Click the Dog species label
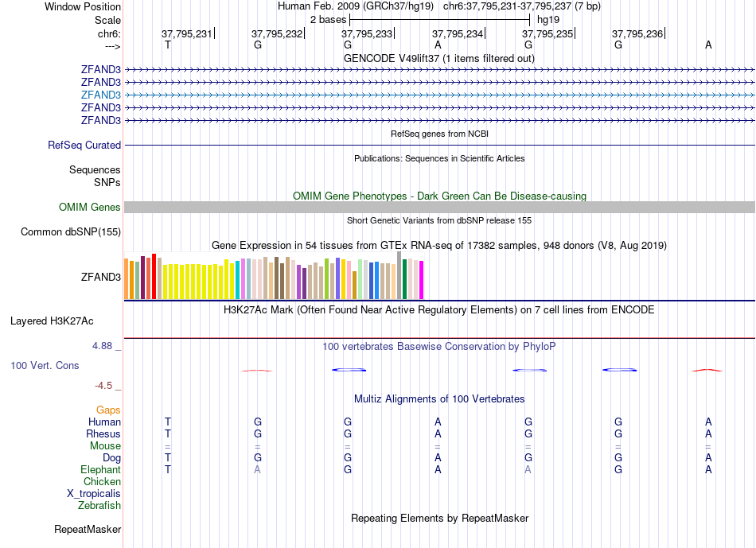 tap(112, 458)
